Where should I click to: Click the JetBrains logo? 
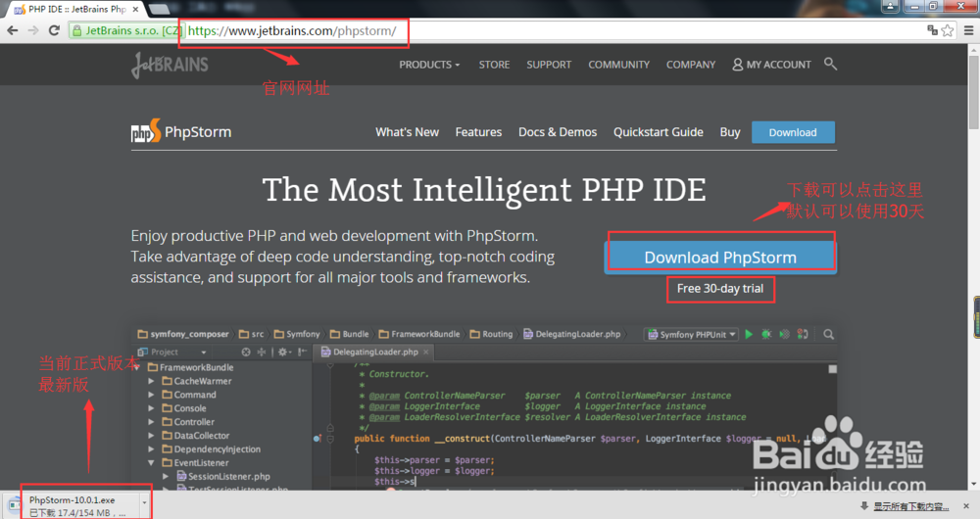(x=170, y=65)
